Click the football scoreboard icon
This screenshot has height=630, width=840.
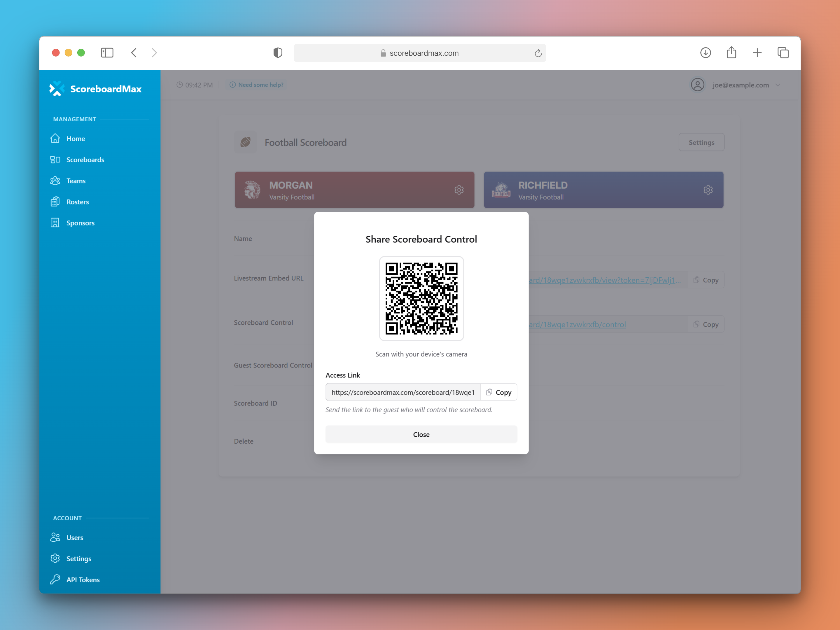[x=245, y=142]
